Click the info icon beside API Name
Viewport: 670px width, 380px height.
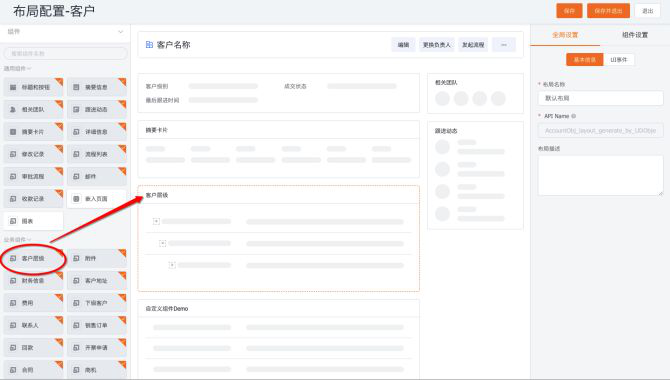573,116
